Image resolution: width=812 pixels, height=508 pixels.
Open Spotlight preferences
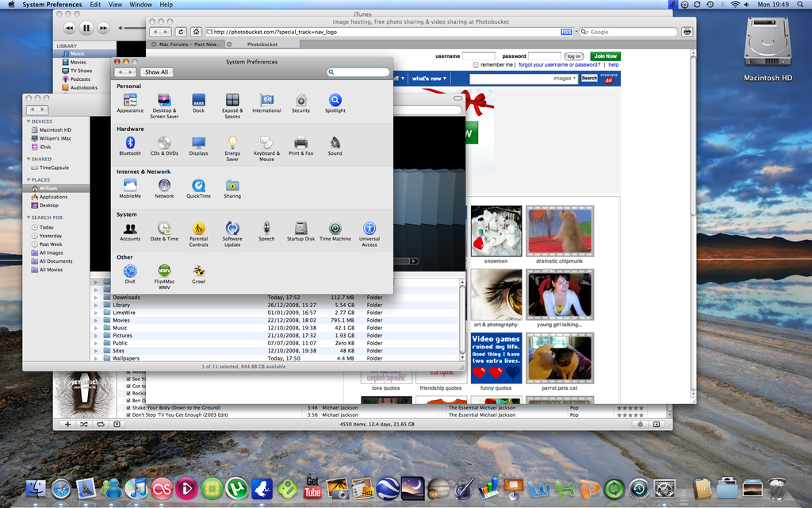coord(335,103)
